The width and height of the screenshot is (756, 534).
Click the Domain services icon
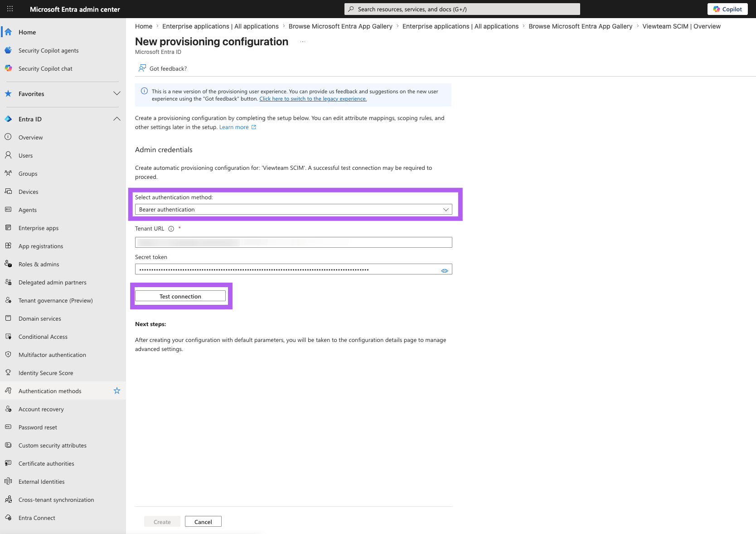(x=8, y=318)
